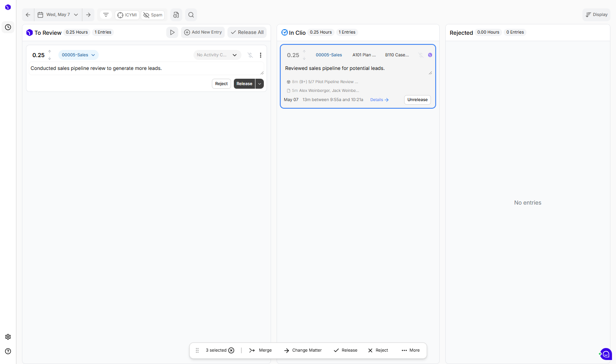Unrelease the Clio entry
Viewport: 616px width, 364px height.
coord(417,100)
